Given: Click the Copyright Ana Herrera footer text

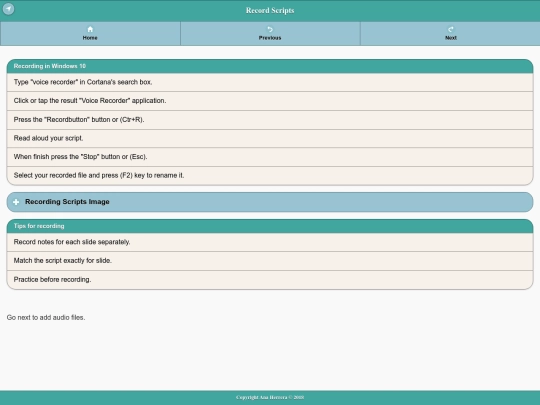Looking at the screenshot, I should click(x=270, y=397).
